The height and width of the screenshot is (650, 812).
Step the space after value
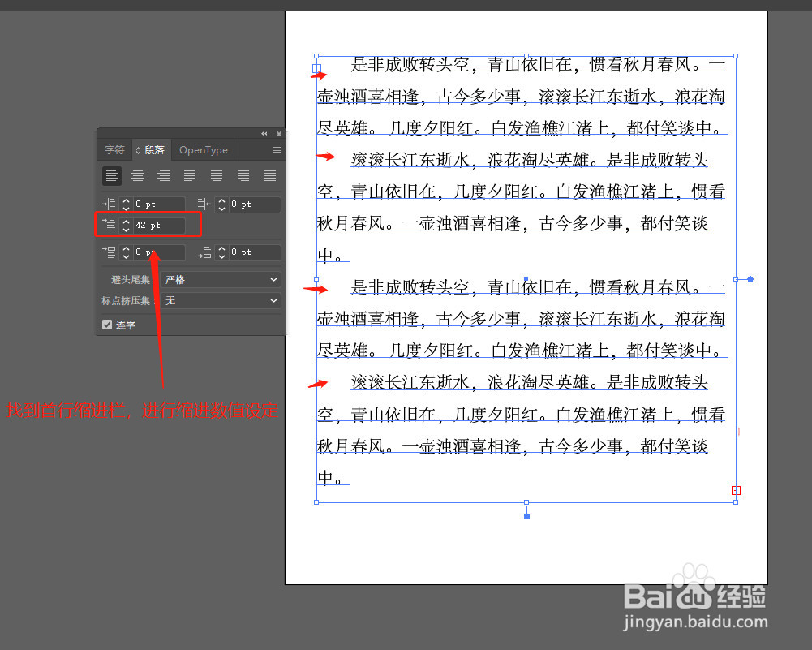pyautogui.click(x=221, y=252)
